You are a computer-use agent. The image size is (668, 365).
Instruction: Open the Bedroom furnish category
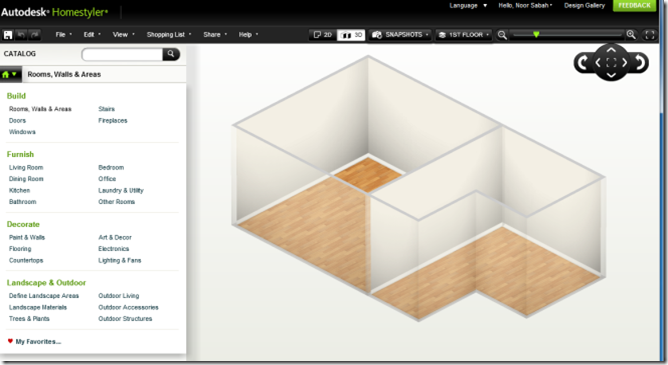[111, 167]
